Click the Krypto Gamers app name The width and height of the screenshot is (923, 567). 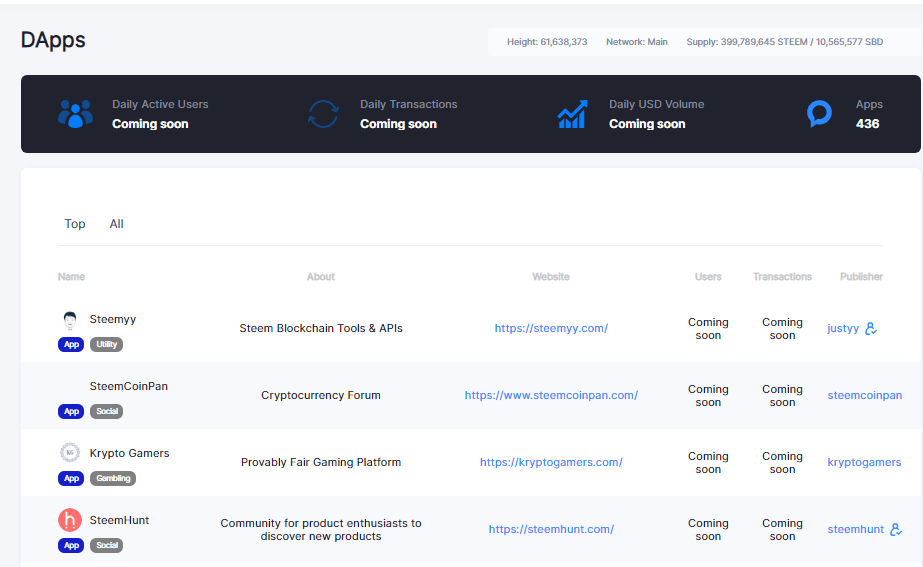tap(129, 453)
